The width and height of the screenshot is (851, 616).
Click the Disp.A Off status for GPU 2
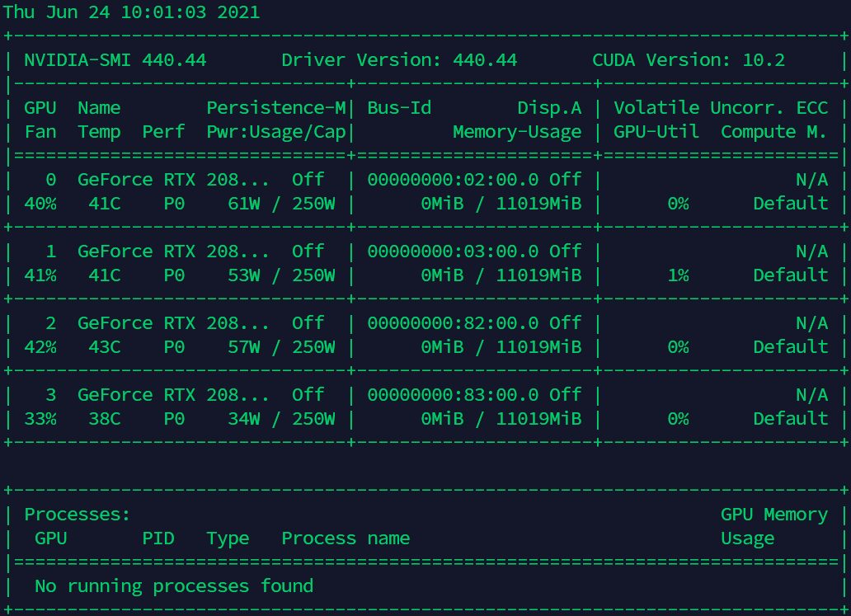[x=566, y=322]
